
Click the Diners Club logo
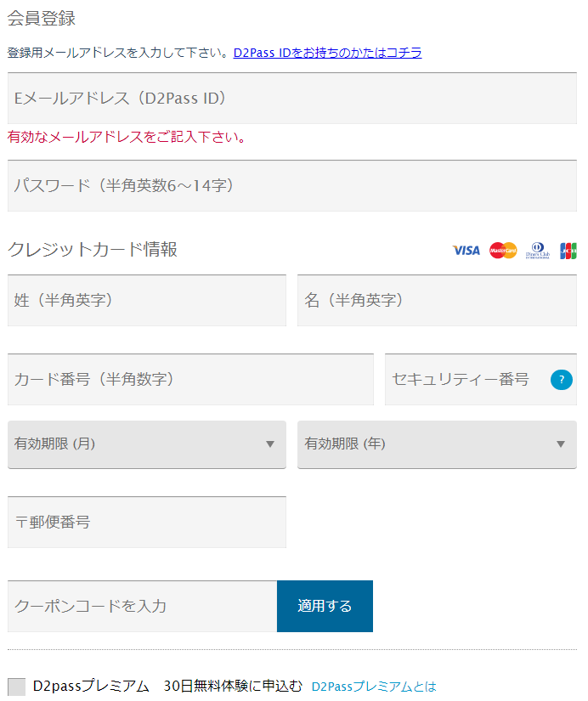point(538,251)
